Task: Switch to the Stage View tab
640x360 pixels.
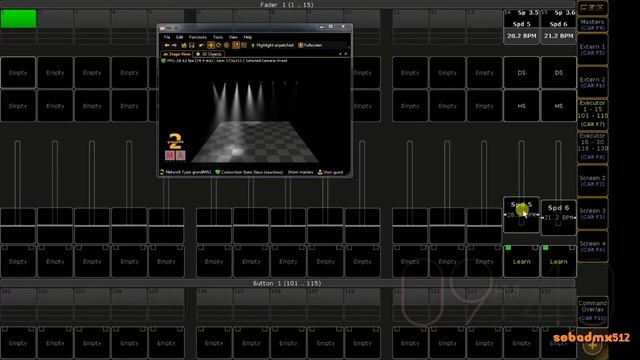Action: (x=177, y=54)
